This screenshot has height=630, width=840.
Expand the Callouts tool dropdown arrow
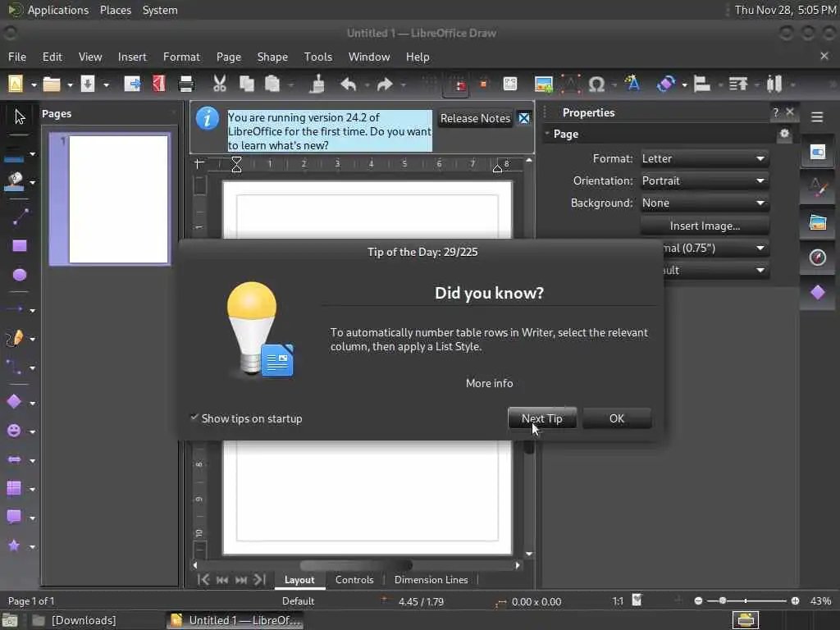(x=32, y=518)
